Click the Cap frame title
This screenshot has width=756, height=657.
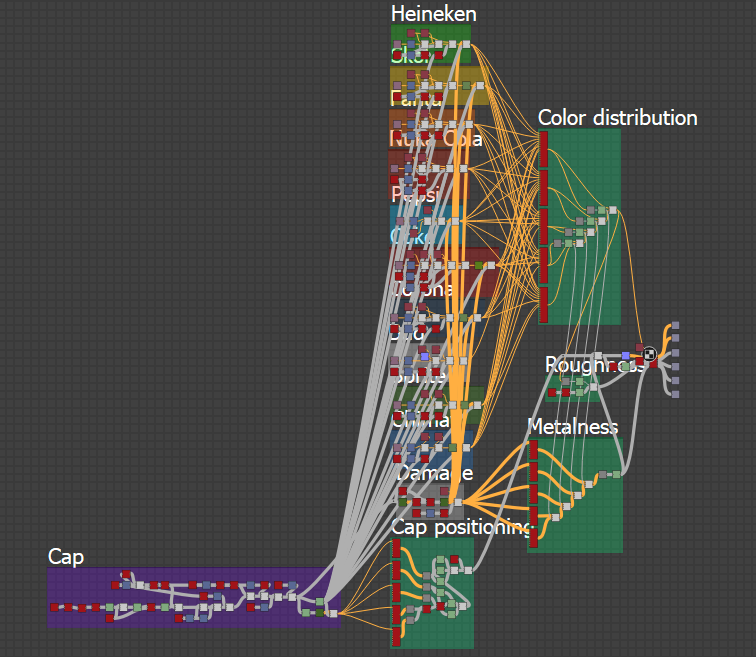tap(66, 557)
